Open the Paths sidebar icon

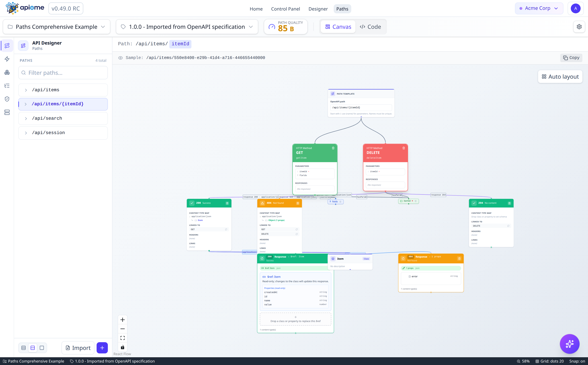pos(7,46)
